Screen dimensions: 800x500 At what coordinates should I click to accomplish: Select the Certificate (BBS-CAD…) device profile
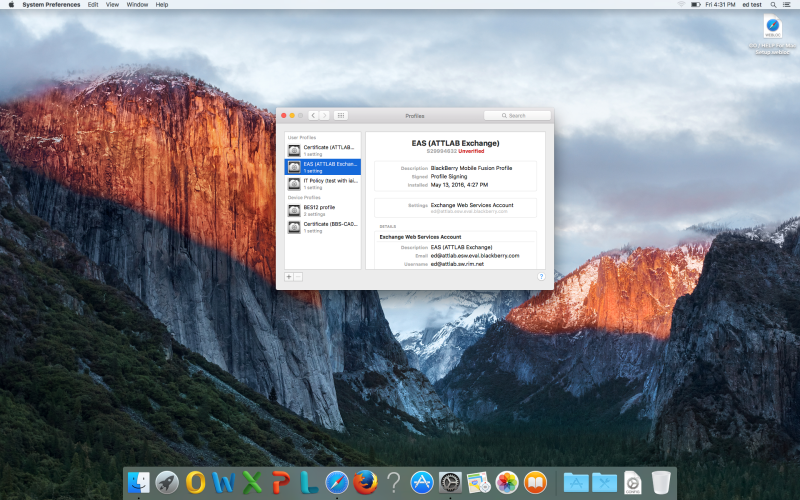[322, 227]
